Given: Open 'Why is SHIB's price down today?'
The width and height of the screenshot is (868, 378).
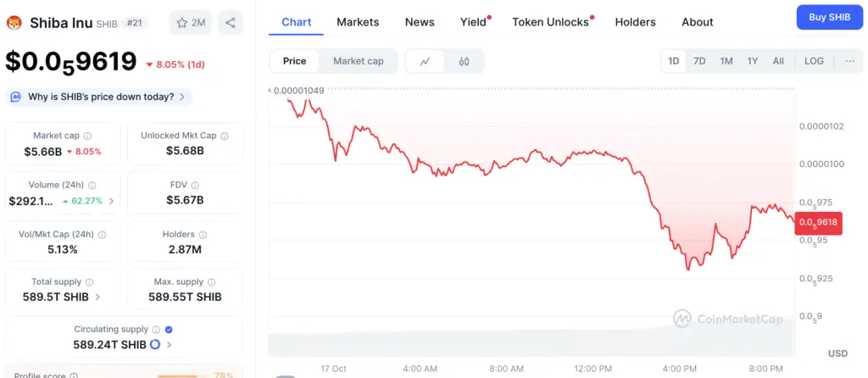Looking at the screenshot, I should [100, 97].
